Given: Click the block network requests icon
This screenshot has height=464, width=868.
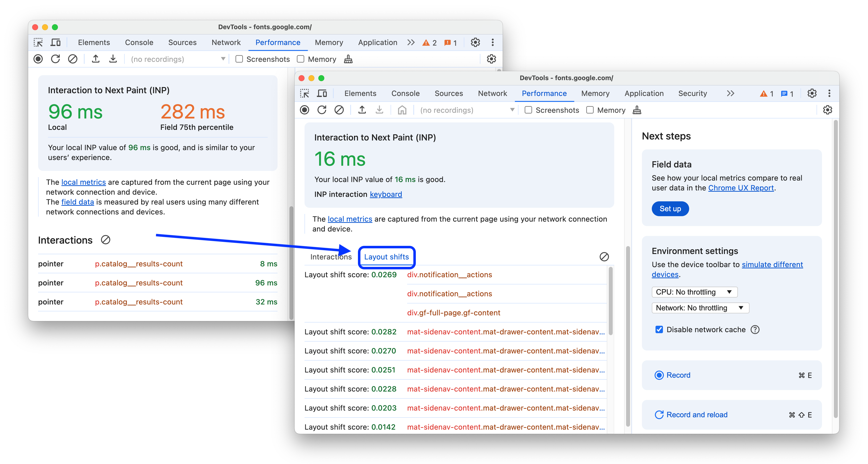Looking at the screenshot, I should point(340,110).
